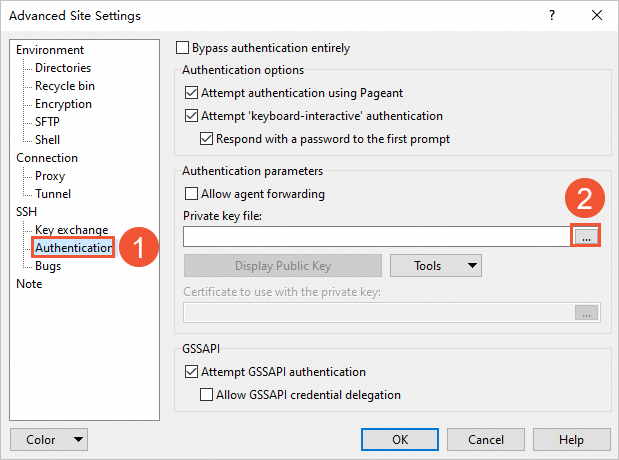Screen dimensions: 619x460
Task: Enable Allow agent forwarding checkbox
Action: 191,194
